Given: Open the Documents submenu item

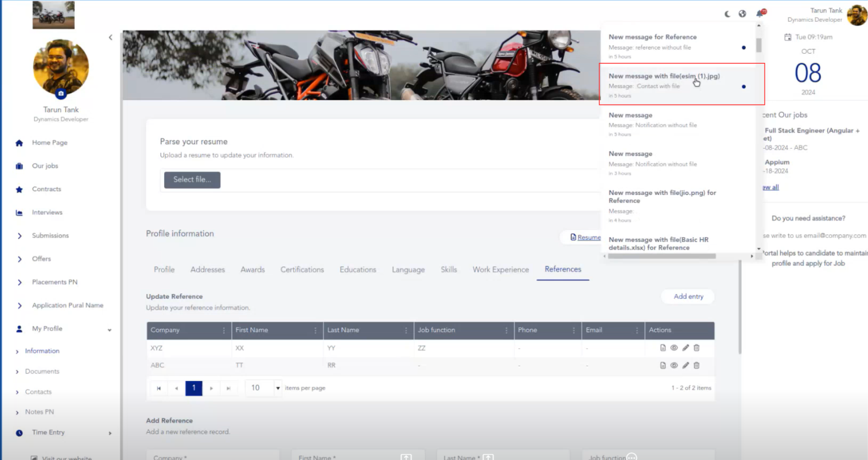Looking at the screenshot, I should tap(42, 371).
